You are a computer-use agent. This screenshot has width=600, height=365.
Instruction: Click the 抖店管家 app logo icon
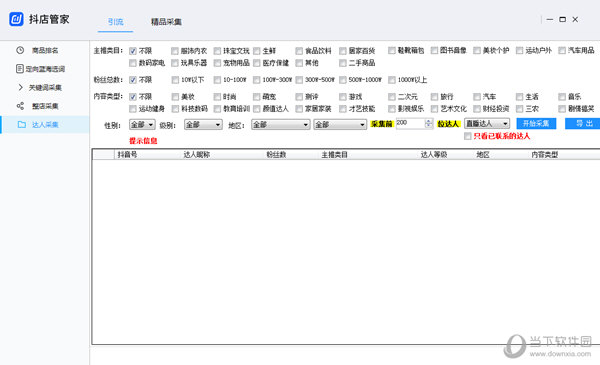(16, 19)
